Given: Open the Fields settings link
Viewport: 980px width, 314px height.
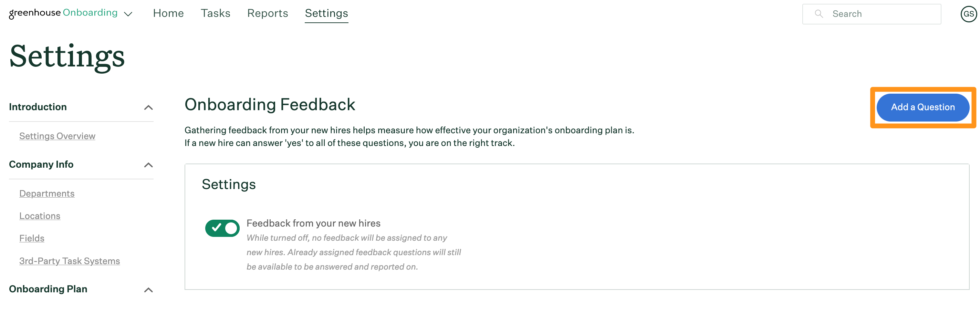Looking at the screenshot, I should pyautogui.click(x=32, y=238).
